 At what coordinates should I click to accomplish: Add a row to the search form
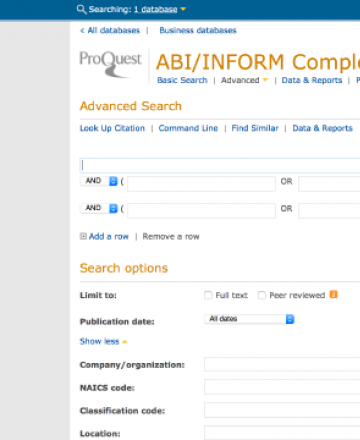click(109, 236)
